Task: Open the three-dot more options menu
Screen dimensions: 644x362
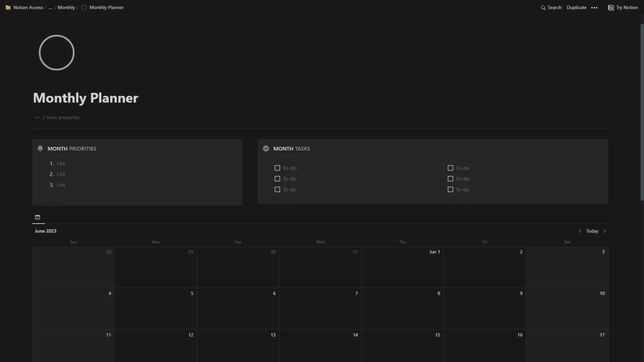Action: (x=594, y=8)
